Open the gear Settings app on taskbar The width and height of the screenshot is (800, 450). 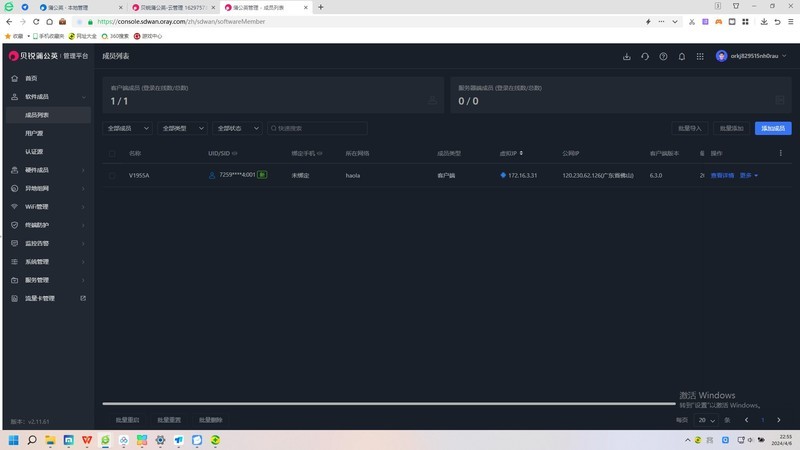pos(160,440)
